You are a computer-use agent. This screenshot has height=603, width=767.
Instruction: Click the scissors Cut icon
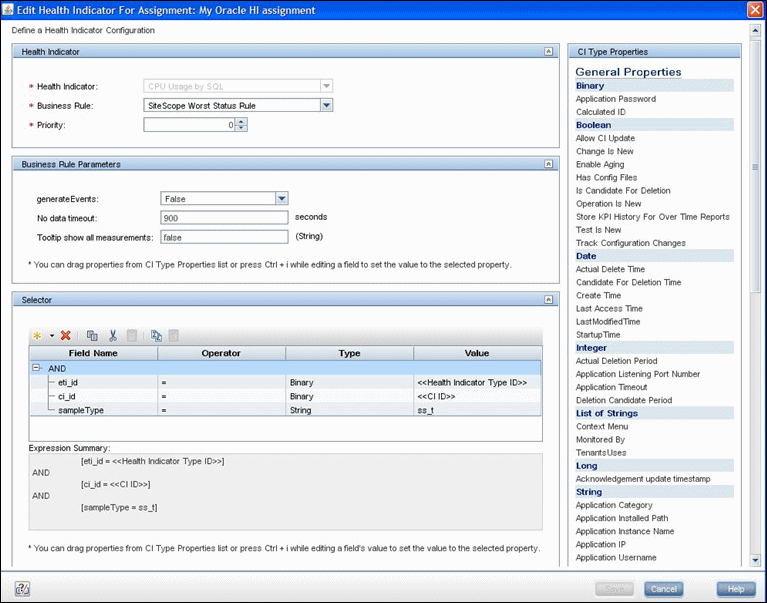[x=113, y=336]
